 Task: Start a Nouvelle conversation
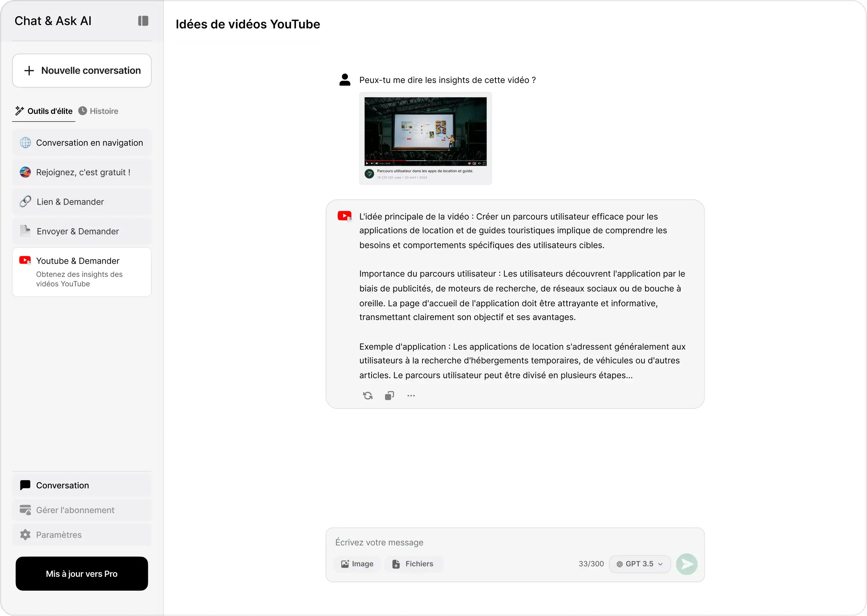(82, 71)
